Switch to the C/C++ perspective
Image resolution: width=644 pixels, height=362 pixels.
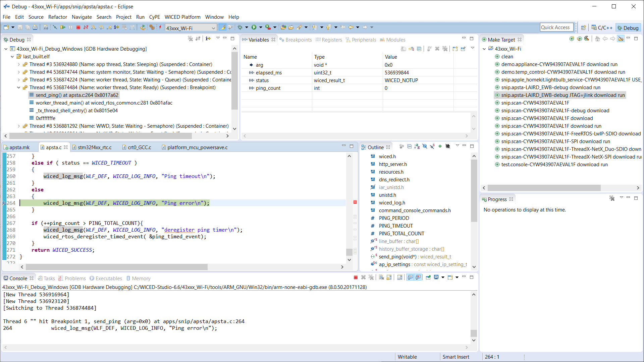(x=602, y=27)
